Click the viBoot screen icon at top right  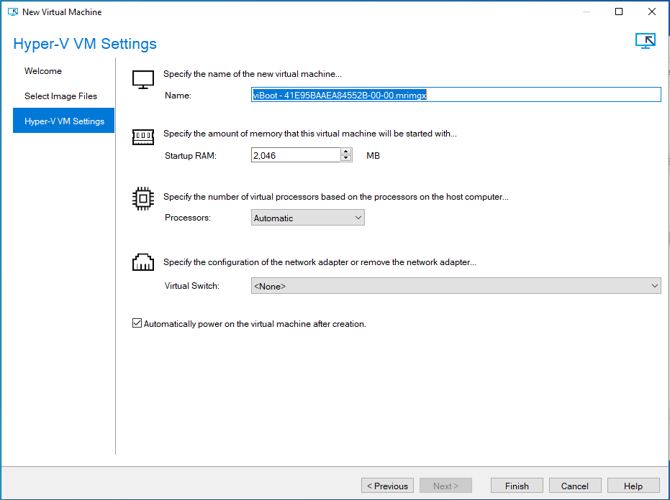tap(645, 41)
